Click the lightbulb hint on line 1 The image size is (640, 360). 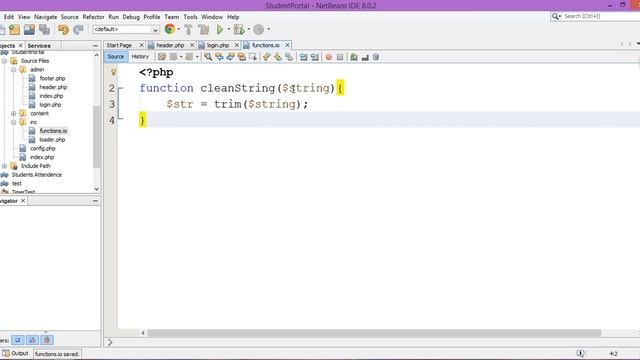pyautogui.click(x=113, y=72)
